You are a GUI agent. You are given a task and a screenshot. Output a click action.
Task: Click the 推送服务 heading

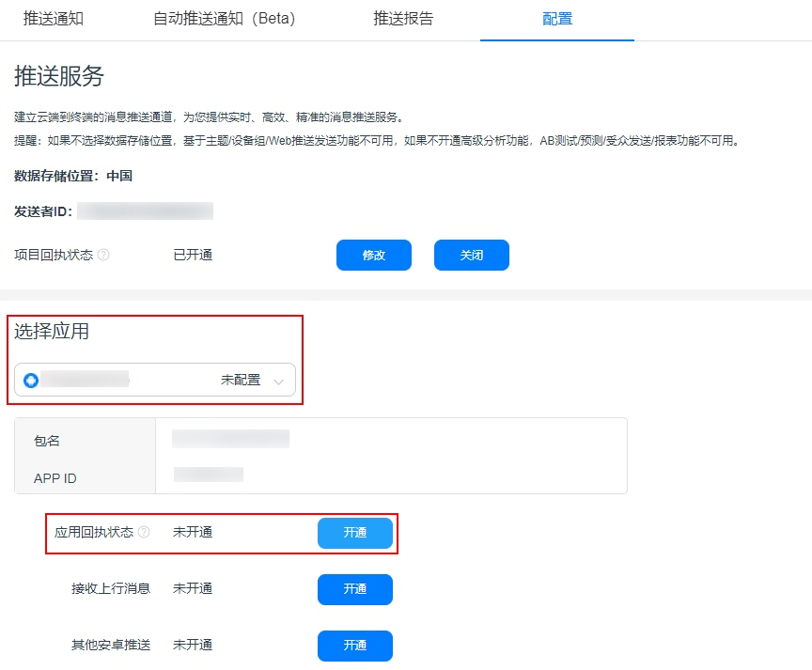(x=59, y=76)
